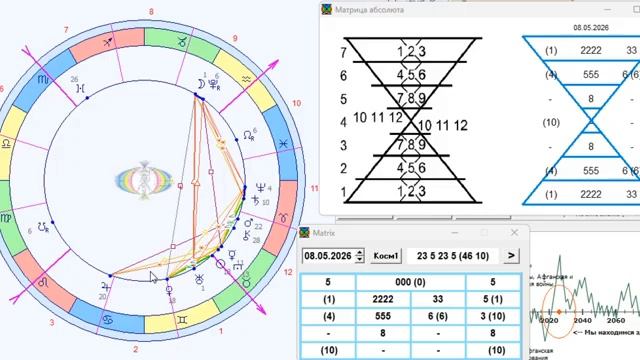
Task: Select the Capricorn sign on the zodiac ring
Action: coord(182,41)
